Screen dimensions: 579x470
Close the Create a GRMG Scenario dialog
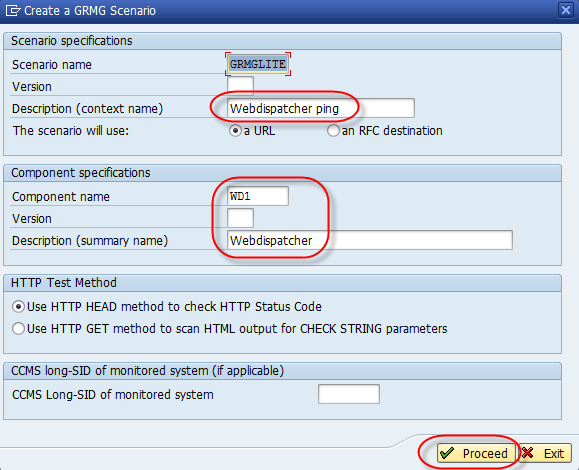tap(566, 10)
